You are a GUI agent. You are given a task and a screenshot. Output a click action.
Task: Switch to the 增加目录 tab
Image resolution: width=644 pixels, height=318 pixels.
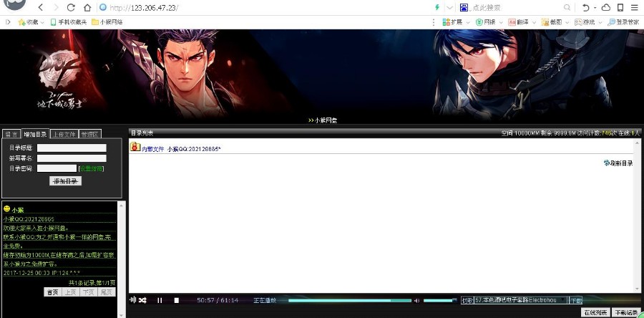(x=35, y=135)
